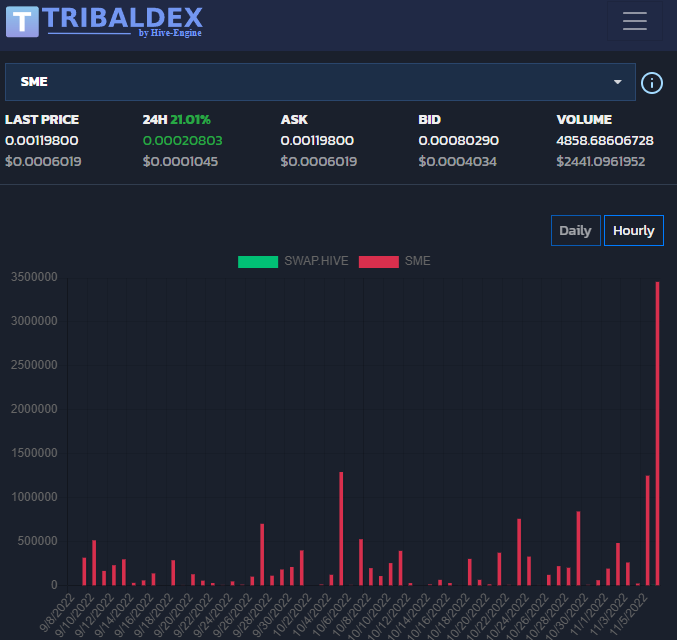Click the token selector dropdown arrow
677x640 pixels.
coord(618,82)
